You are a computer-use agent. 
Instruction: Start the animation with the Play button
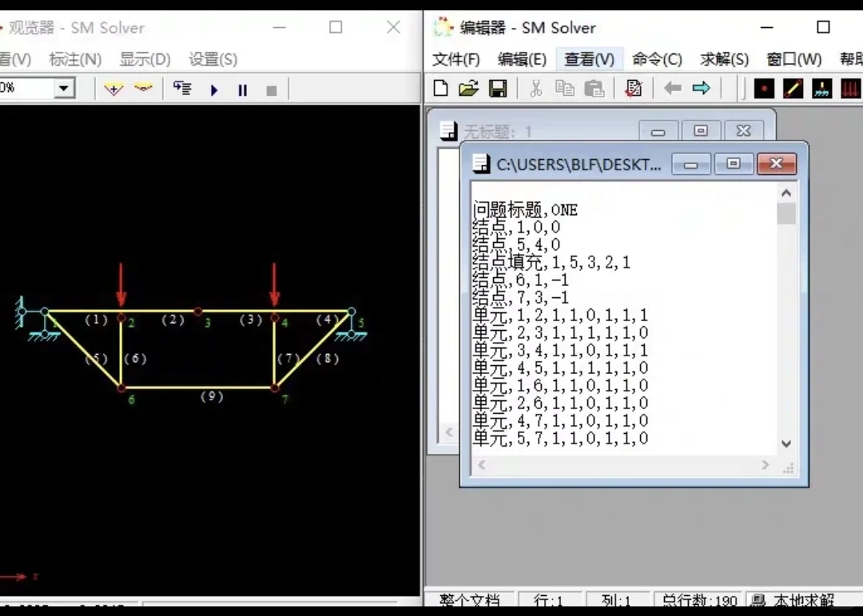pos(213,89)
